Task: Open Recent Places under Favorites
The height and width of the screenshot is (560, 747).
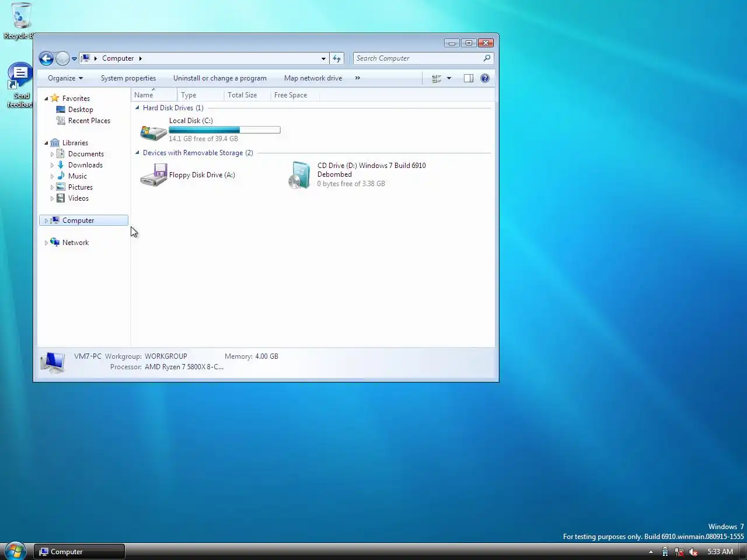Action: pyautogui.click(x=89, y=121)
